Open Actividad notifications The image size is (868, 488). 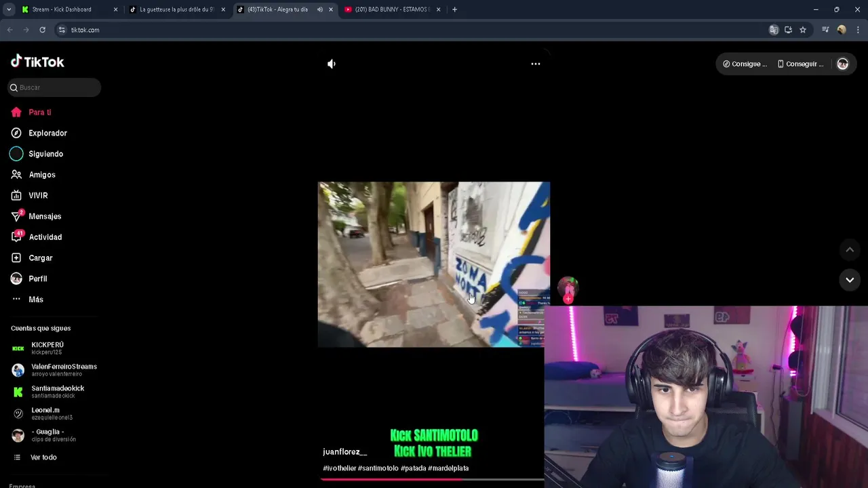click(x=37, y=237)
